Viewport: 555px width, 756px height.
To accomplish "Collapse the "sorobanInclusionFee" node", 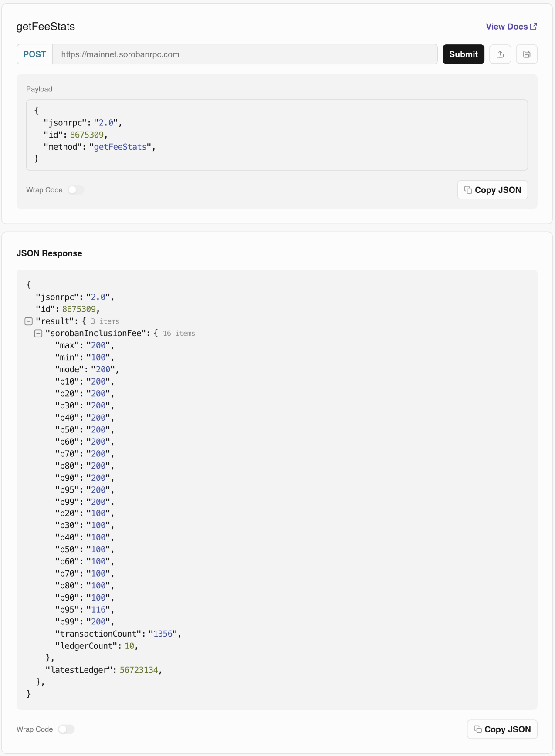I will pyautogui.click(x=38, y=334).
